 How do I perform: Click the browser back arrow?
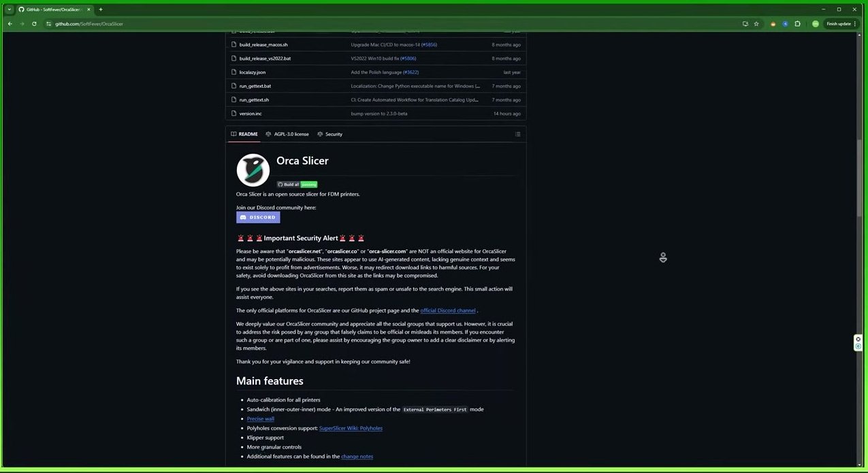point(10,24)
